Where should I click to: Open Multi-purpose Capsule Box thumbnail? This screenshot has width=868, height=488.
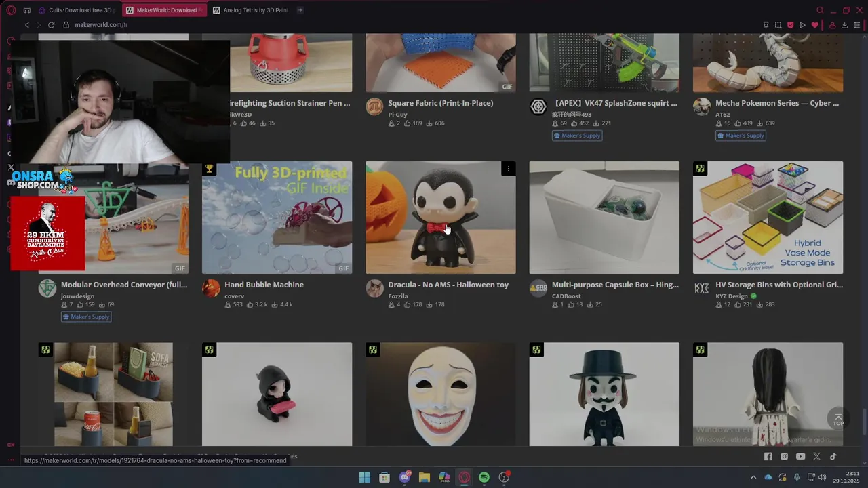tap(604, 218)
